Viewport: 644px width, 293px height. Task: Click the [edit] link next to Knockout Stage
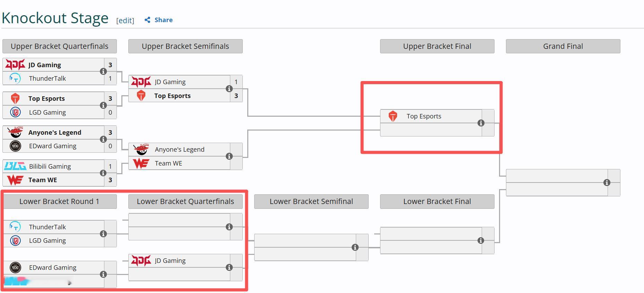click(125, 20)
